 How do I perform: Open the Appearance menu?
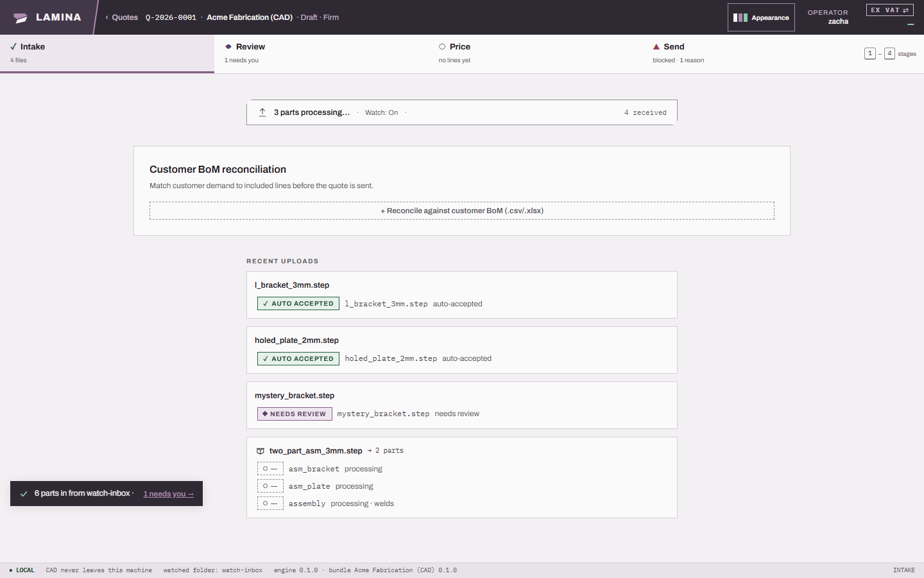(x=761, y=17)
